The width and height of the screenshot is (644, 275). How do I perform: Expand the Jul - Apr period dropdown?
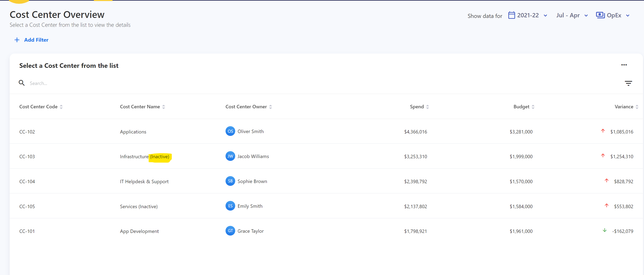[x=586, y=16]
